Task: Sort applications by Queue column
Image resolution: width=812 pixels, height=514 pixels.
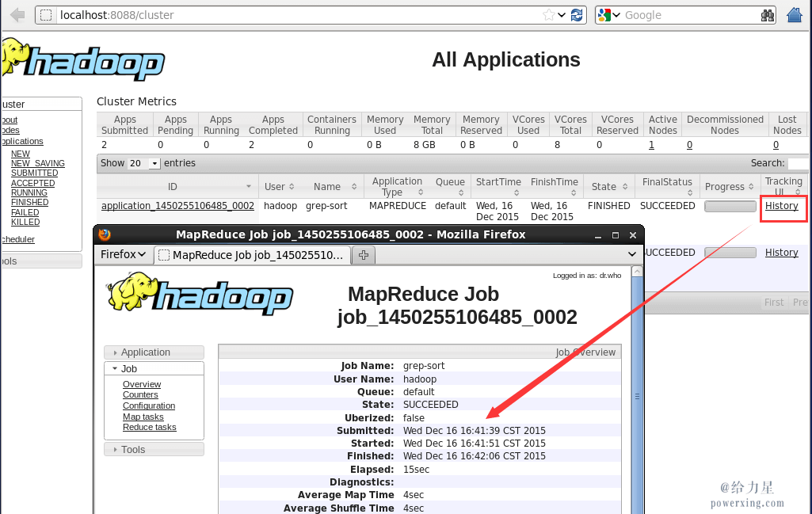Action: point(450,186)
